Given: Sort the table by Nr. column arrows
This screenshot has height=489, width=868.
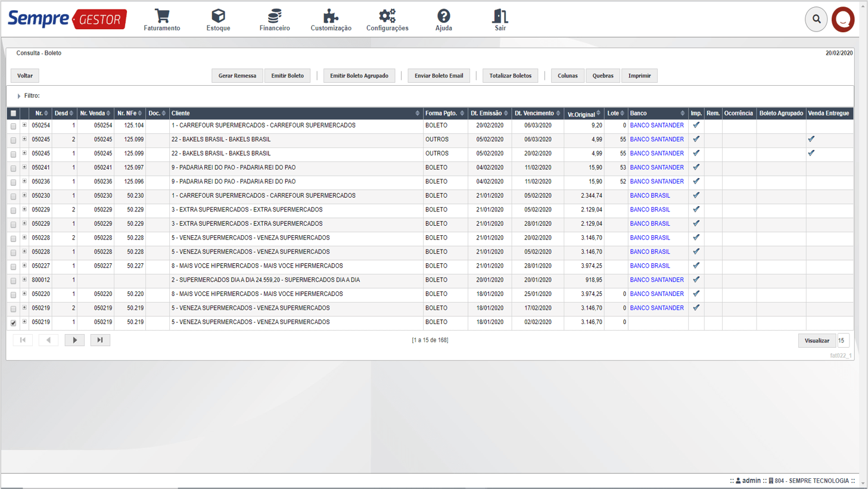Looking at the screenshot, I should pyautogui.click(x=46, y=113).
